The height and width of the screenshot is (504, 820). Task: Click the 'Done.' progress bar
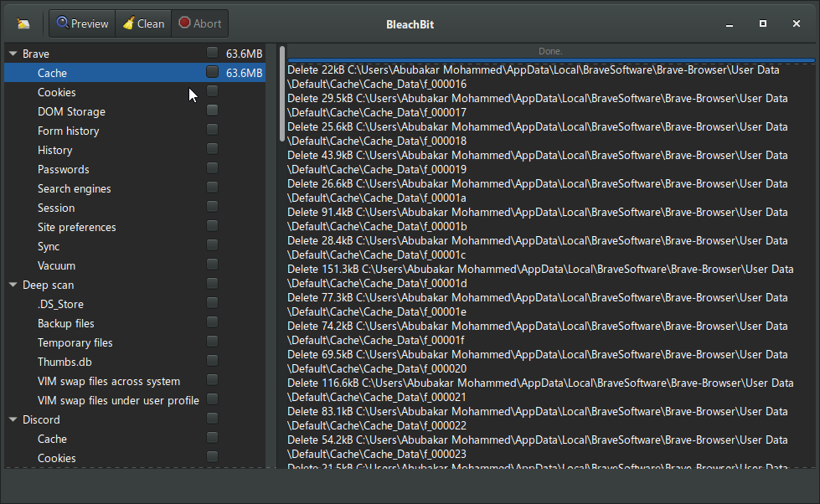pyautogui.click(x=549, y=51)
